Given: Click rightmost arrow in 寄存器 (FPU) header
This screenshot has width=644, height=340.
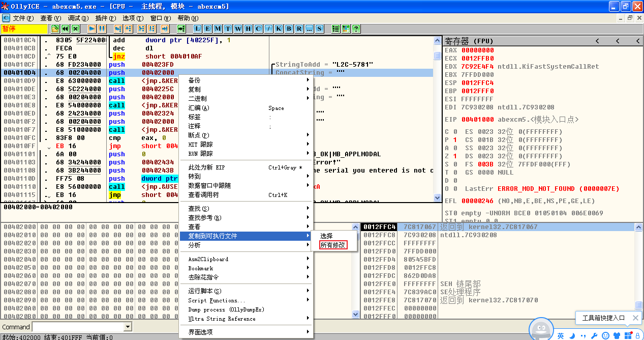Looking at the screenshot, I should click(637, 41).
